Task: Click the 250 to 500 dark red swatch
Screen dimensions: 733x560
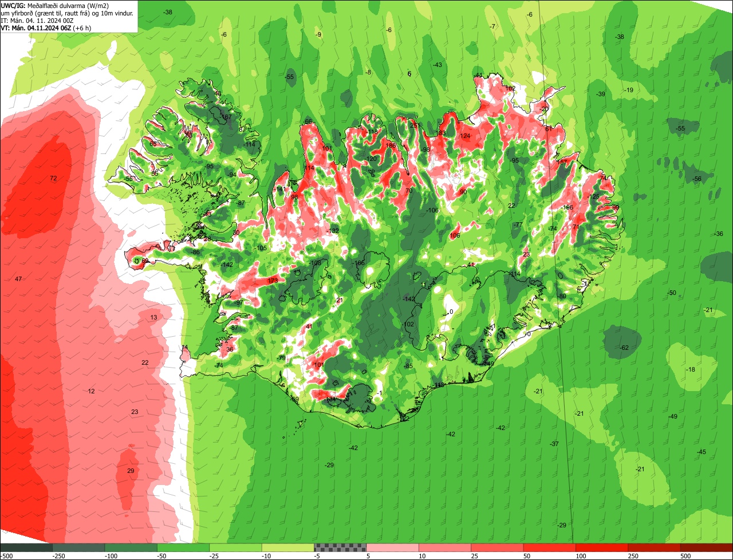Action: tap(655, 547)
